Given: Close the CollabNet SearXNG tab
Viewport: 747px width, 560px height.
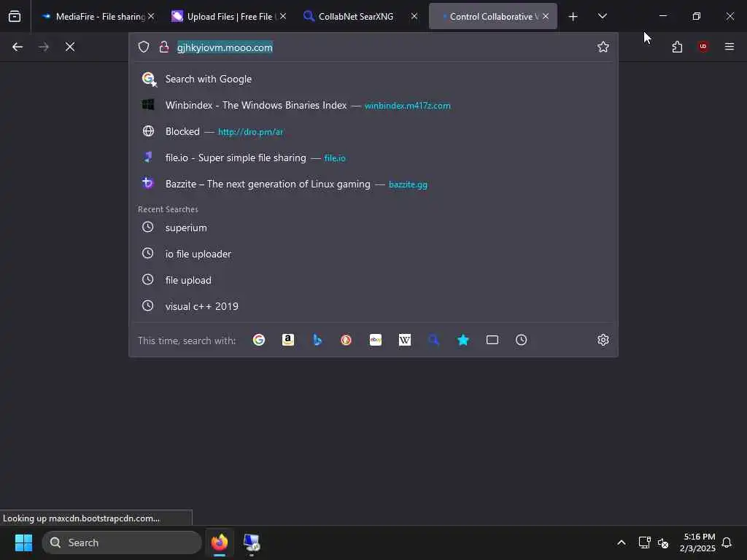Looking at the screenshot, I should [414, 16].
